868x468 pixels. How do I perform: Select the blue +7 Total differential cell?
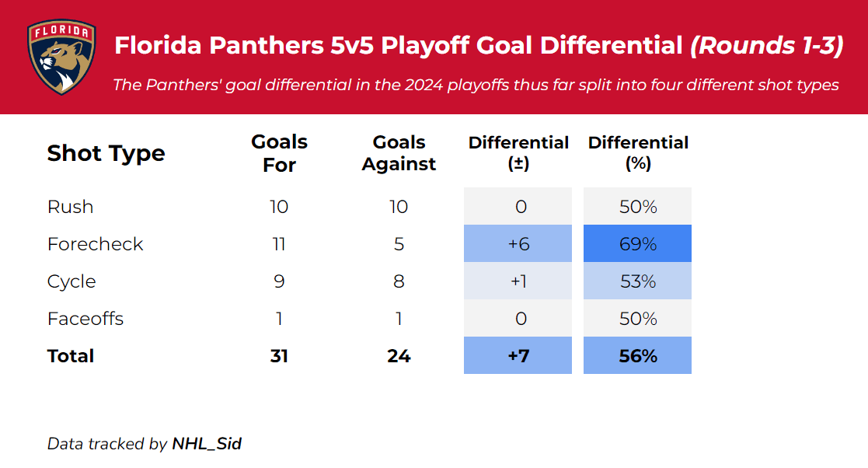pos(518,356)
